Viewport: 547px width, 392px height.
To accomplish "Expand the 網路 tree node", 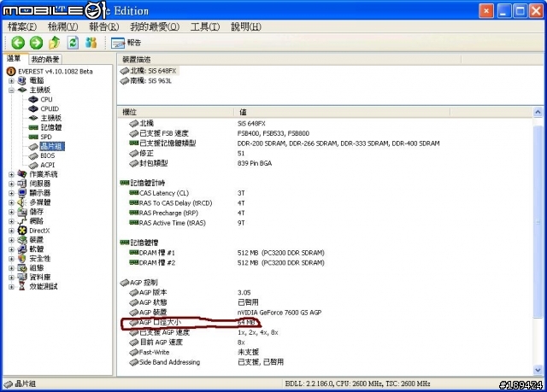I will [x=11, y=221].
